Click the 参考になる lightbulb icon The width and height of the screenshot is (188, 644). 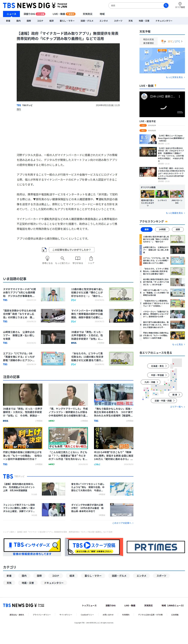(47, 258)
